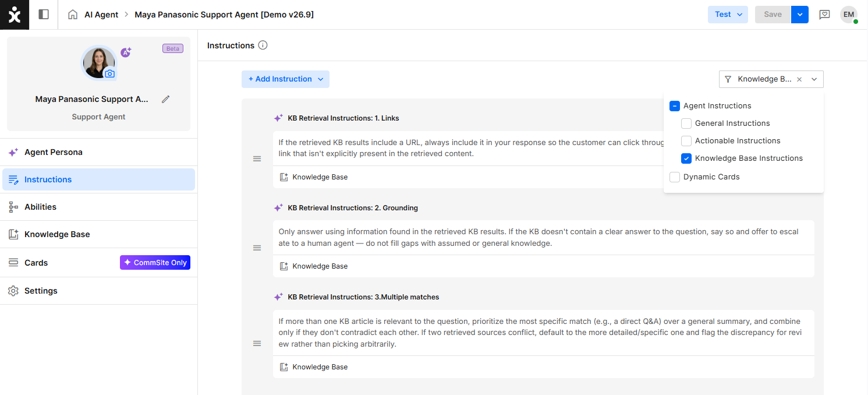Click sparkle icon beside 3.Multiple matches title
868x395 pixels.
tap(278, 297)
